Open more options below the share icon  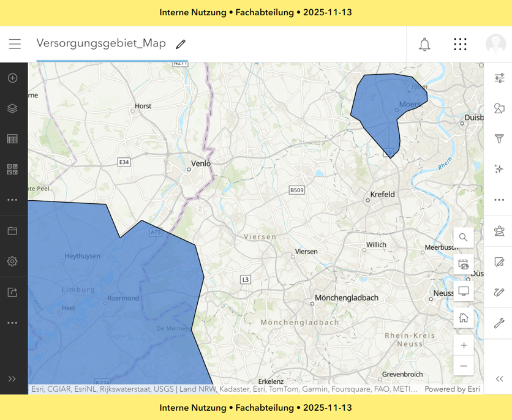pos(12,323)
